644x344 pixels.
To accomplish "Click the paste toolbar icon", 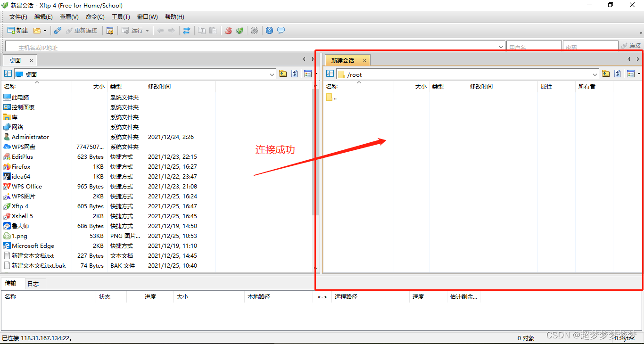I will pyautogui.click(x=213, y=31).
